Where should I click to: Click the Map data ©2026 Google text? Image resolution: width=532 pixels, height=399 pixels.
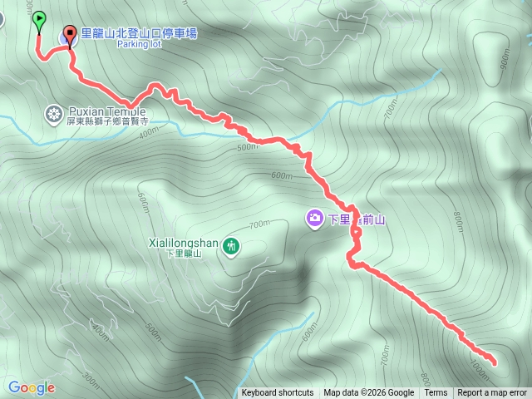coord(369,392)
